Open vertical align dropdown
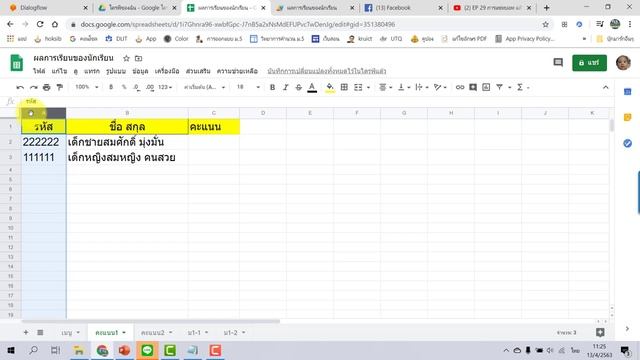 (403, 87)
